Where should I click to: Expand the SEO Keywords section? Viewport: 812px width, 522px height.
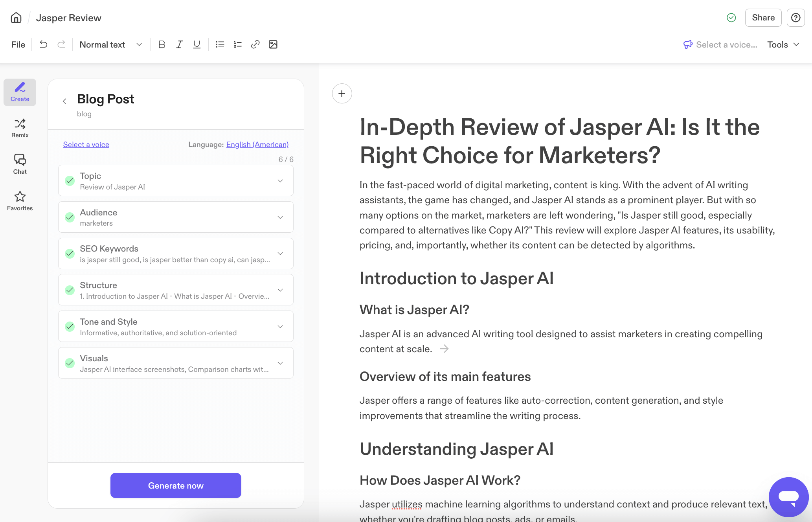[280, 254]
